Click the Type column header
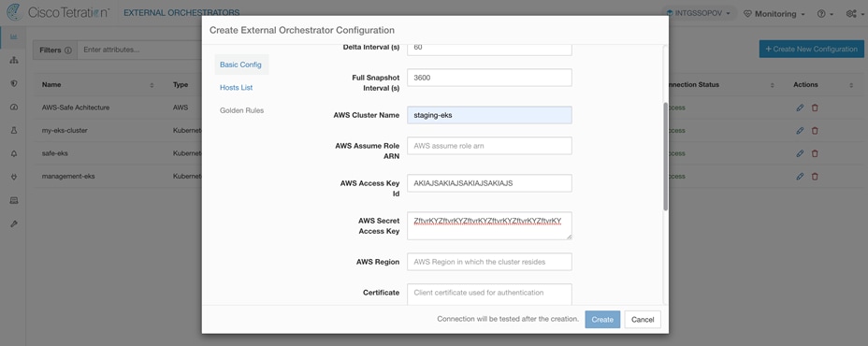 [x=181, y=85]
